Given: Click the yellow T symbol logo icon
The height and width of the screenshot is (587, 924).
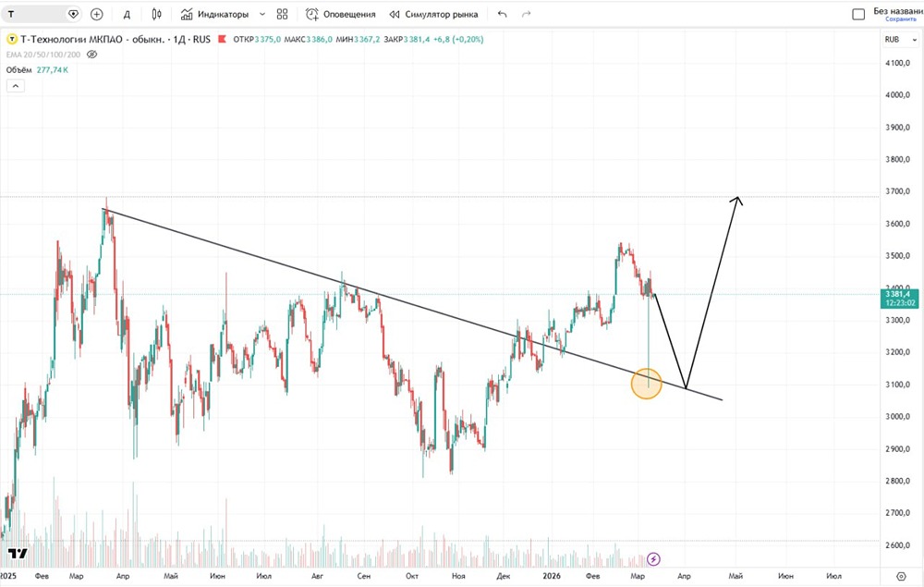Looking at the screenshot, I should click(x=11, y=40).
